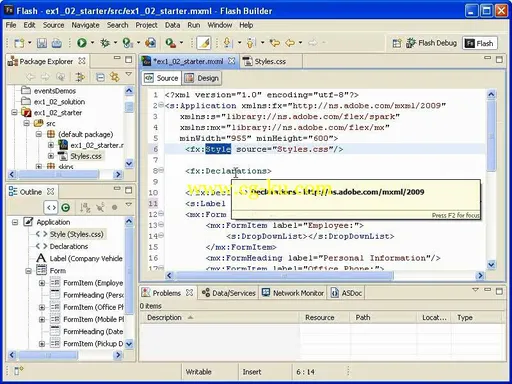Open the Back history dropdown arrow

[x=300, y=43]
